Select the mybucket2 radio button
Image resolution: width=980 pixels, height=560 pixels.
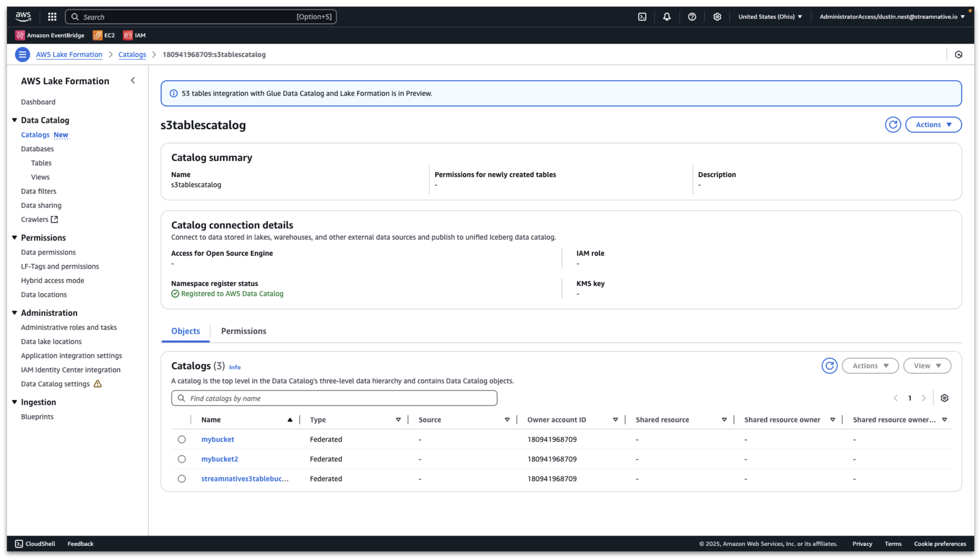181,459
